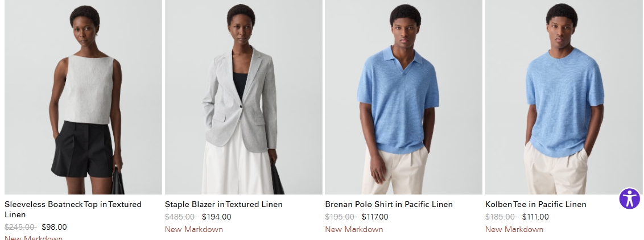Click the crossed-out $485.00 original price

pos(181,217)
